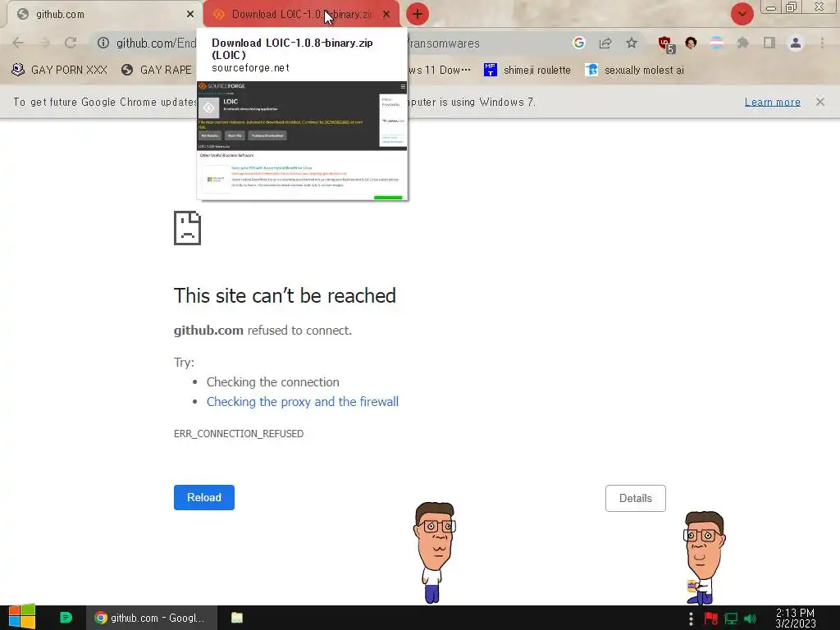This screenshot has width=840, height=630.
Task: Go back to the previous page
Action: pos(18,43)
